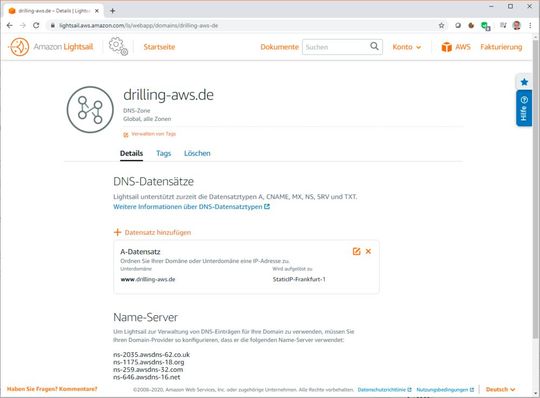
Task: Click the address bar URL
Action: 138,25
